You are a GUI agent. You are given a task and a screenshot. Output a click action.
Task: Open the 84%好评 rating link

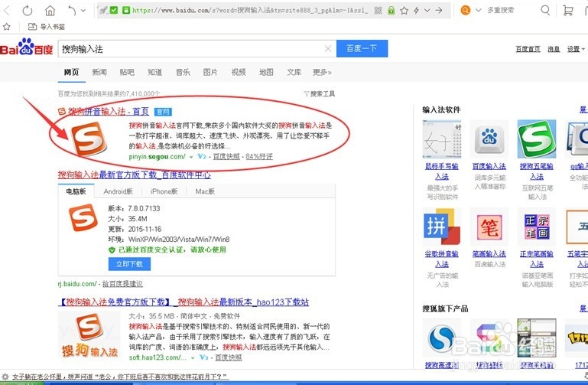[x=259, y=156]
